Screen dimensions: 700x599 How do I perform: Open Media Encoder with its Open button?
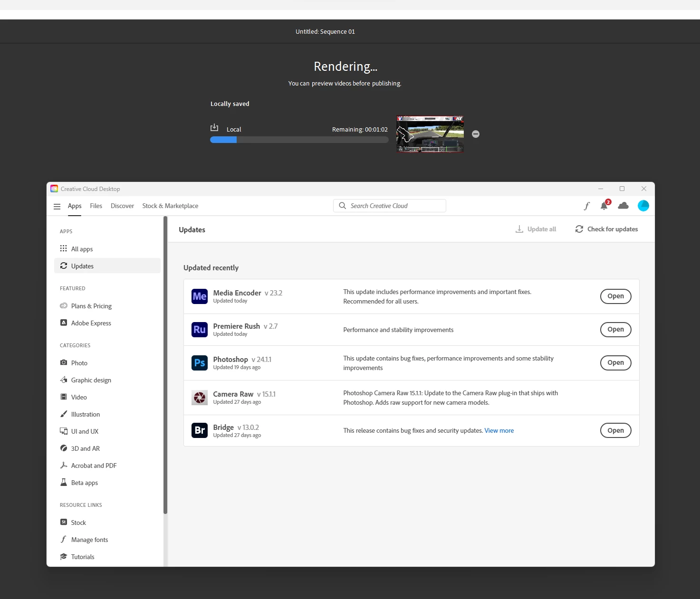(x=615, y=296)
